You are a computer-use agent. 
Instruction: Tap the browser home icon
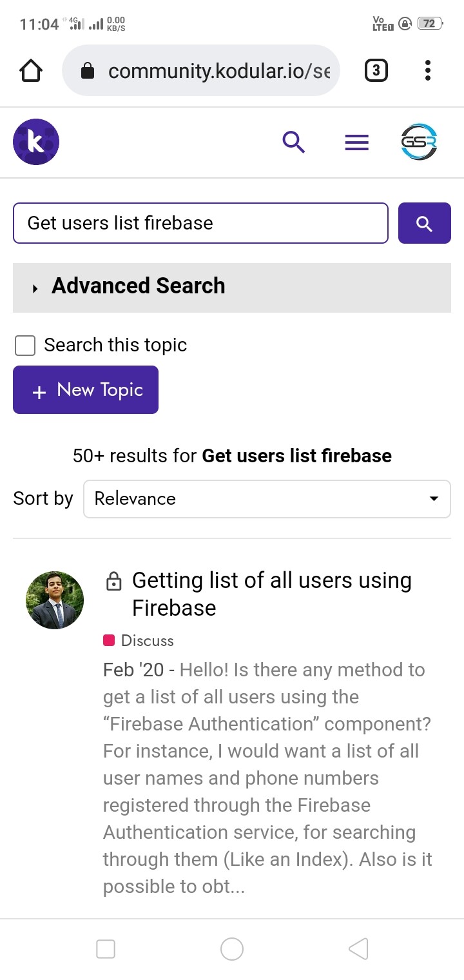pyautogui.click(x=31, y=70)
